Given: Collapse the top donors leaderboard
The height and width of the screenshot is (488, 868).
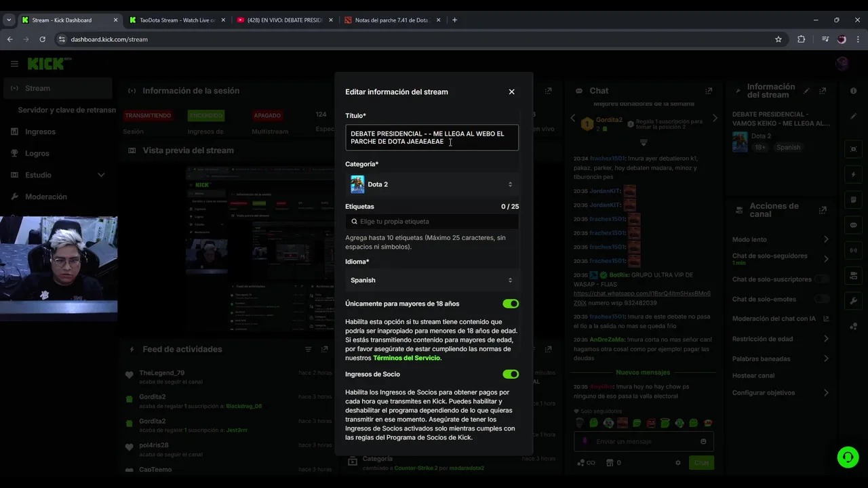Looking at the screenshot, I should (x=644, y=142).
